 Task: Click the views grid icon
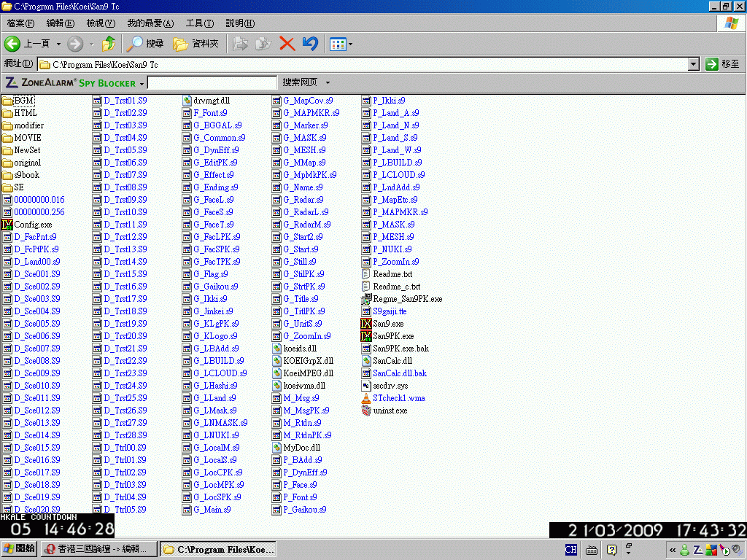pos(338,44)
